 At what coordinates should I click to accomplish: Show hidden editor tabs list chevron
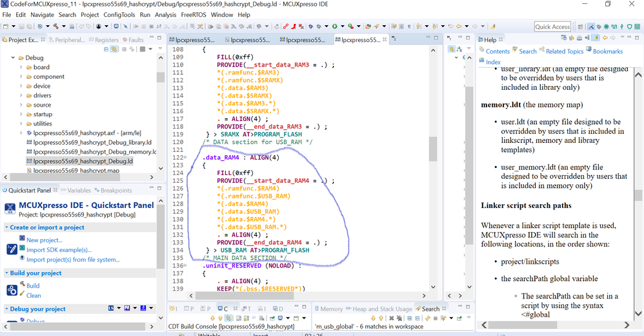tap(394, 39)
